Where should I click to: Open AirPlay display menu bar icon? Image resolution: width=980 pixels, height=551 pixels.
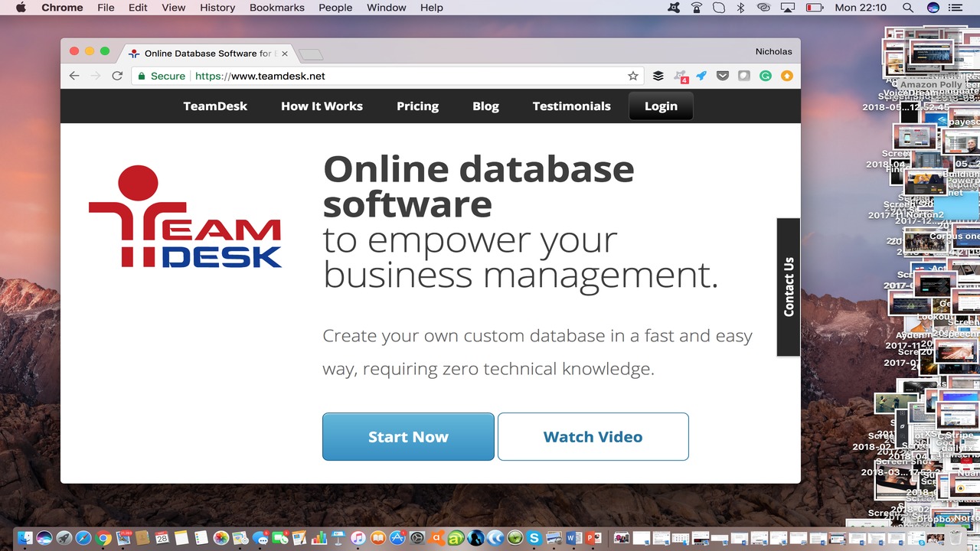tap(788, 8)
